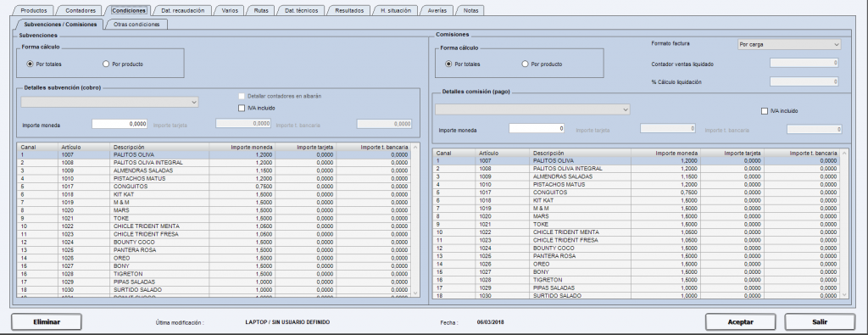The image size is (868, 335).
Task: Click the Eliminar button
Action: pyautogui.click(x=47, y=321)
